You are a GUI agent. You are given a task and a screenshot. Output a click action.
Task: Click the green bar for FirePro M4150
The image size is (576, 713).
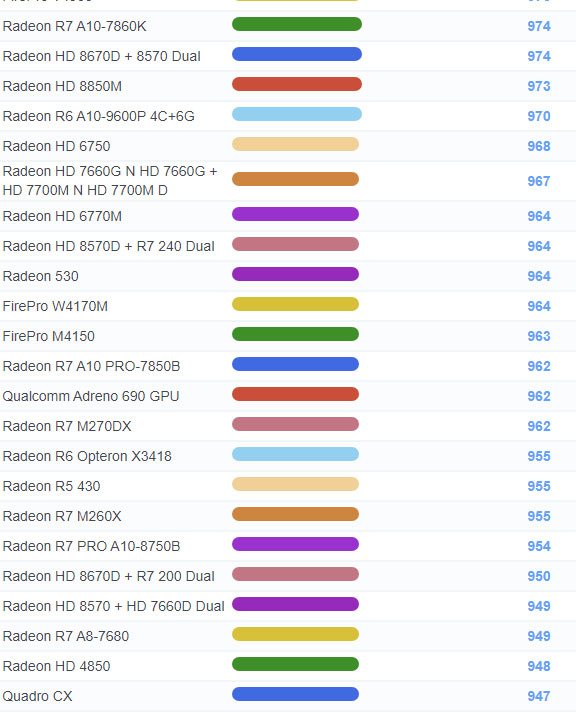point(296,334)
